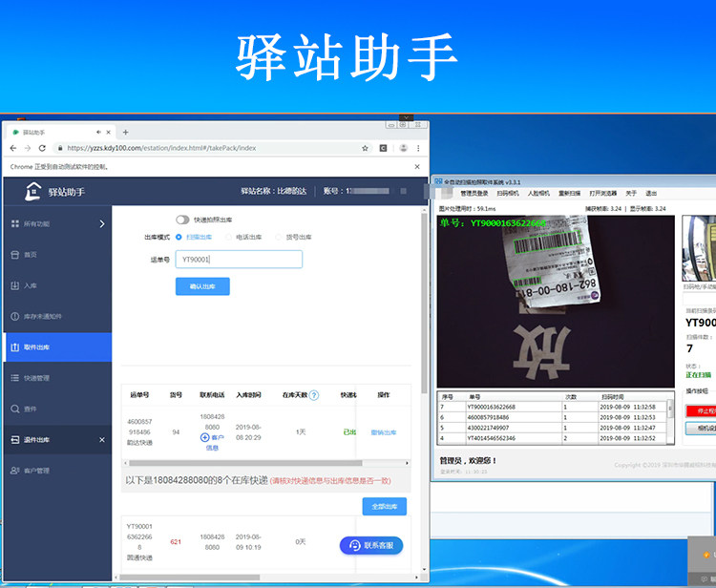Open a new Chrome tab

pos(126,133)
